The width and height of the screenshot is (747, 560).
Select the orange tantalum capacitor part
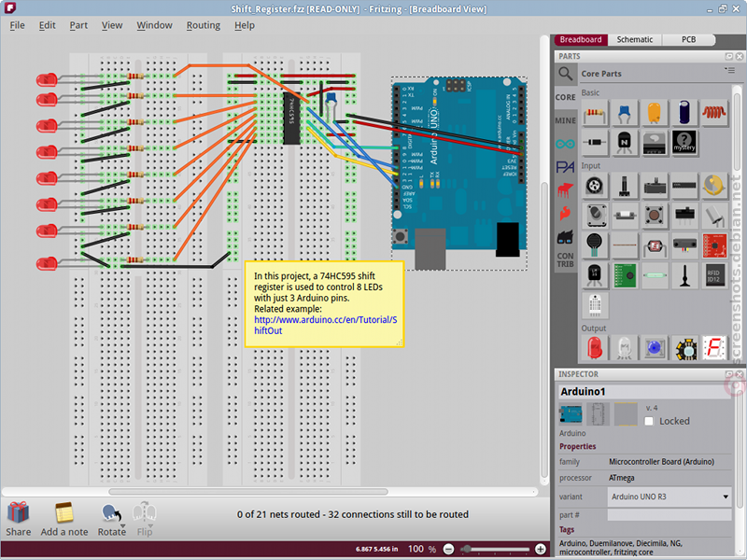click(655, 113)
